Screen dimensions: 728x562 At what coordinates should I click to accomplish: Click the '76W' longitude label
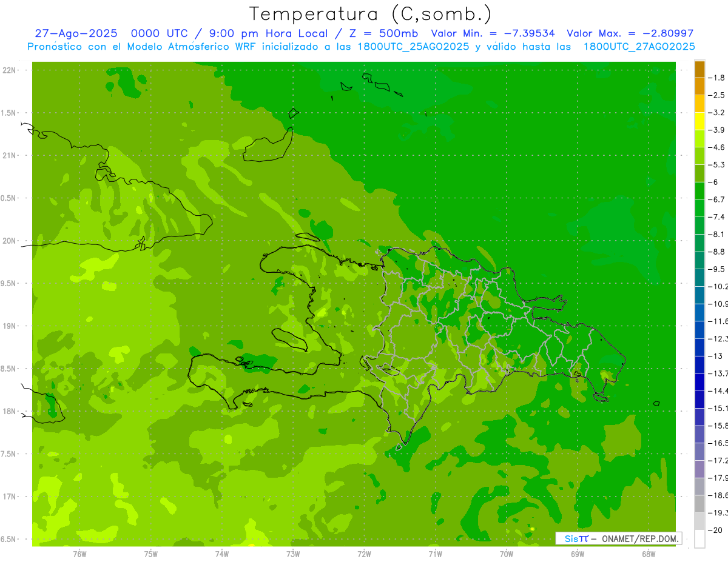coord(79,554)
